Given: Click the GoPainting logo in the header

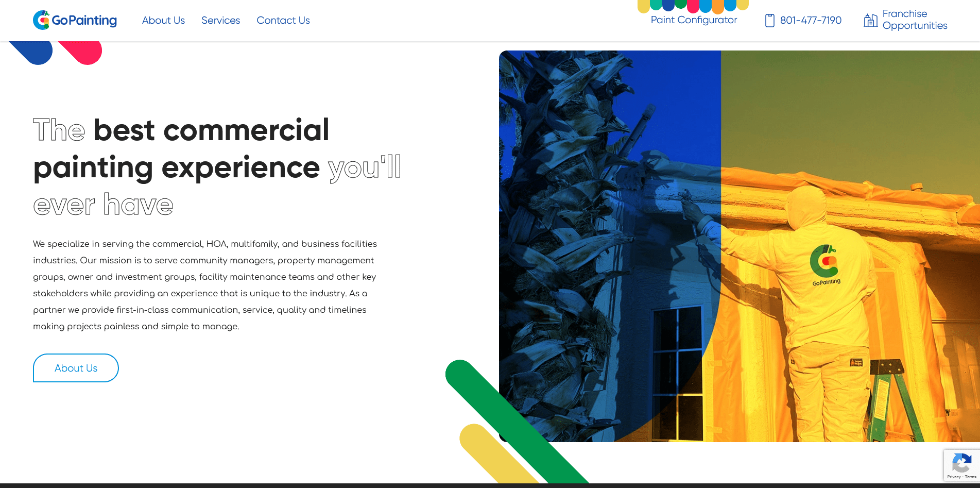Looking at the screenshot, I should (x=75, y=20).
